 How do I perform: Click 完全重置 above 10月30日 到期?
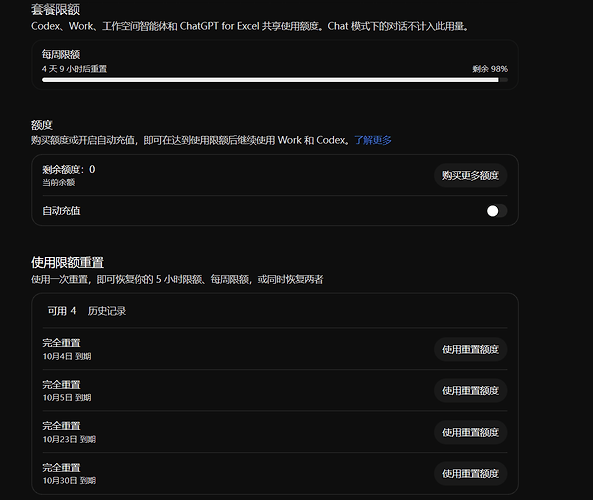pyautogui.click(x=61, y=467)
